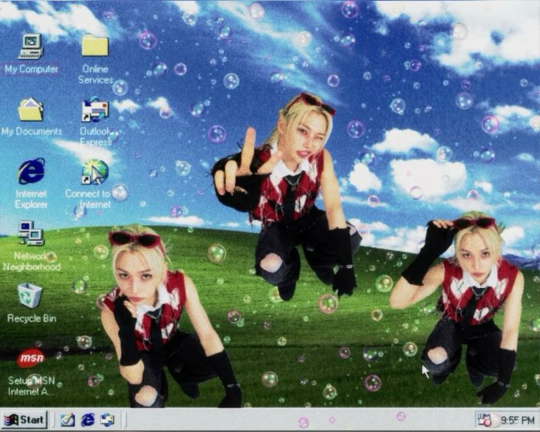This screenshot has width=540, height=432.
Task: Select the Internet Explorer desktop icon
Action: pos(31,171)
